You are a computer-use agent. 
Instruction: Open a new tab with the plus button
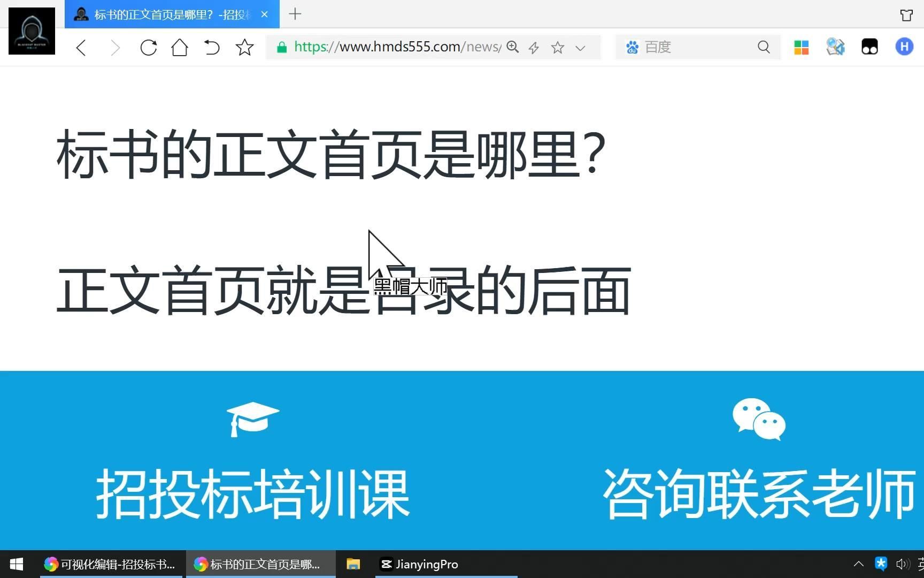pos(295,14)
